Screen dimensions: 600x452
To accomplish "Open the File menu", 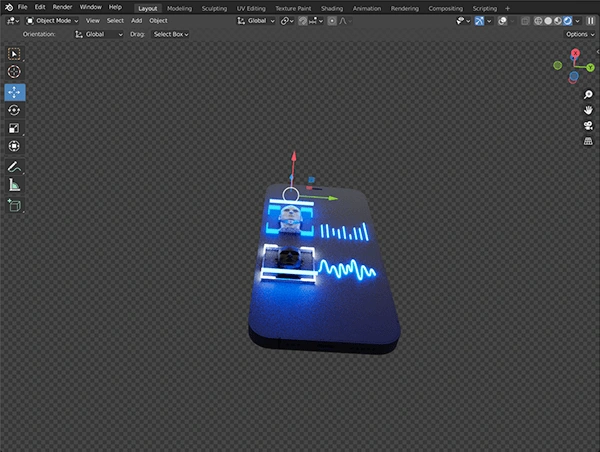I will click(23, 7).
